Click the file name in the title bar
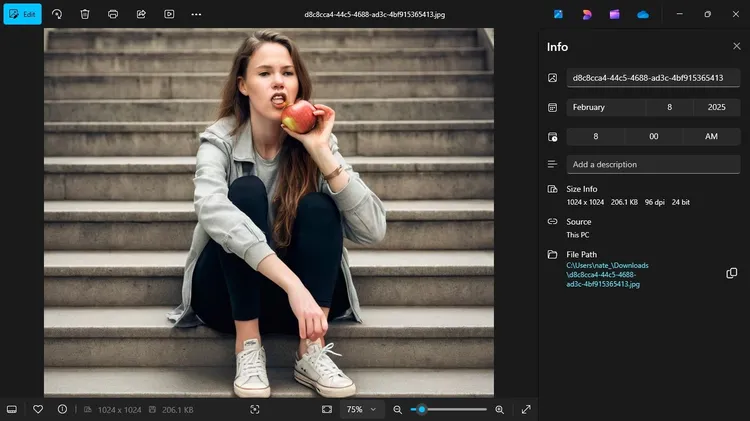Viewport: 750px width, 421px height. (375, 14)
